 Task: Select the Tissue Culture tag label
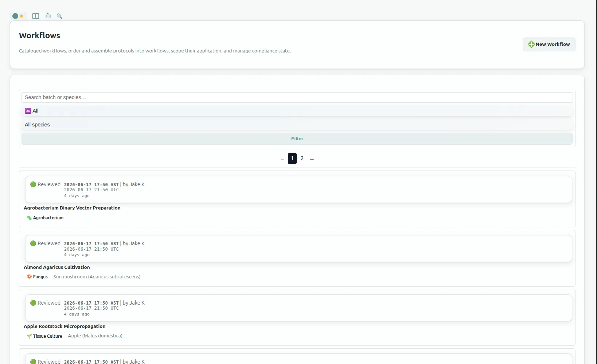[x=47, y=336]
